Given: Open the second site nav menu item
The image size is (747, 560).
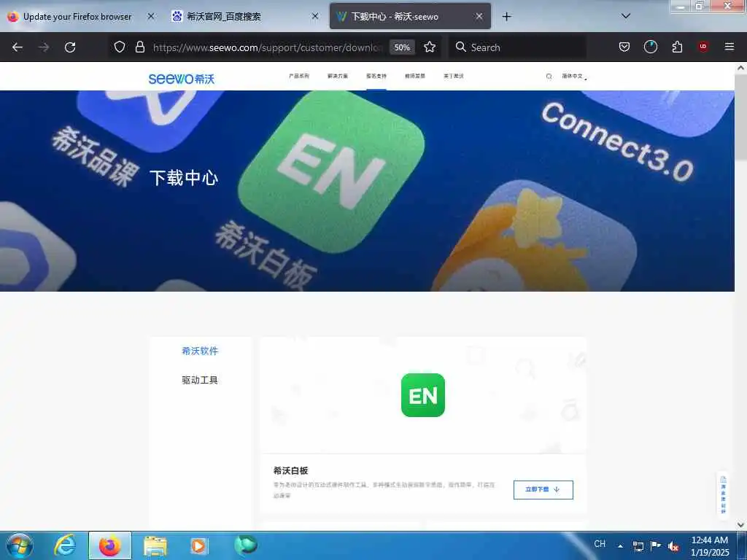Looking at the screenshot, I should tap(337, 76).
